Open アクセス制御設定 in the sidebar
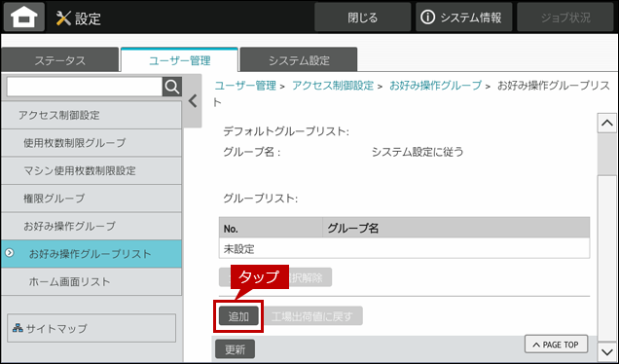 91,115
